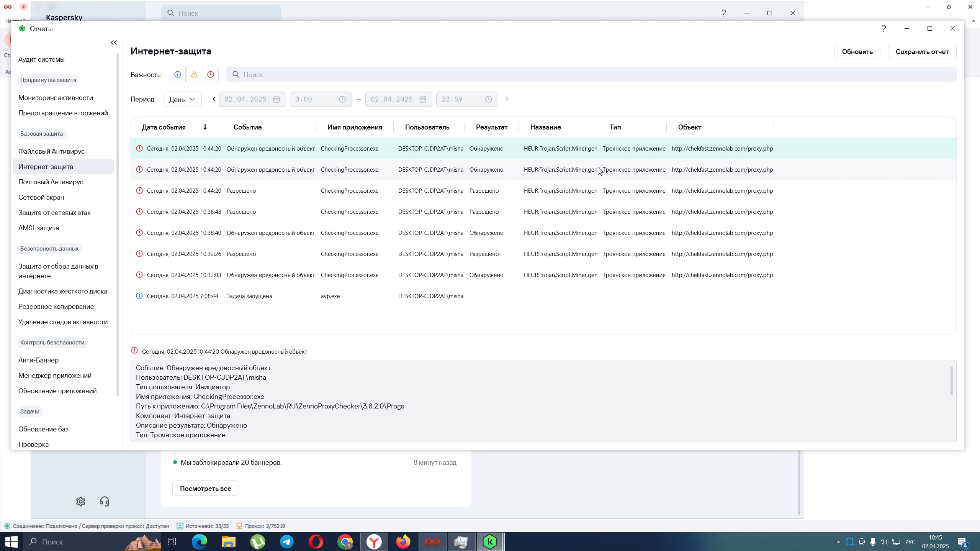Image resolution: width=980 pixels, height=551 pixels.
Task: Click the sidebar vertical scrollbar
Action: click(117, 225)
